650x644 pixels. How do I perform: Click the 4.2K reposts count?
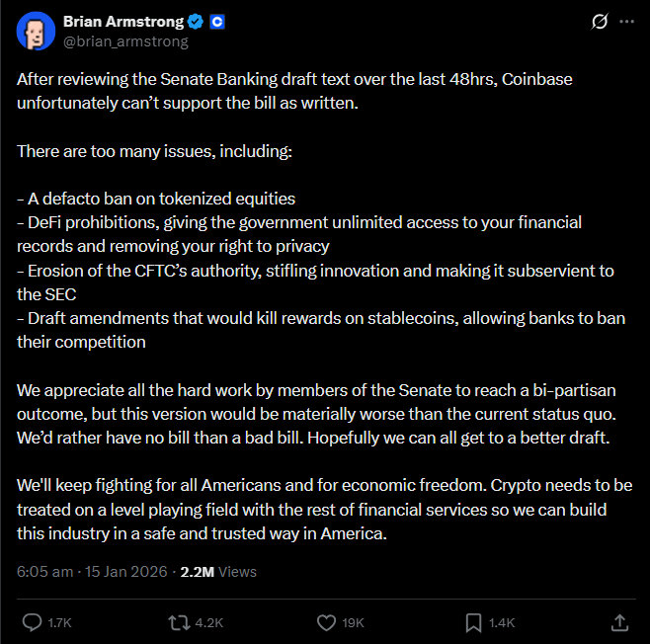pyautogui.click(x=209, y=623)
